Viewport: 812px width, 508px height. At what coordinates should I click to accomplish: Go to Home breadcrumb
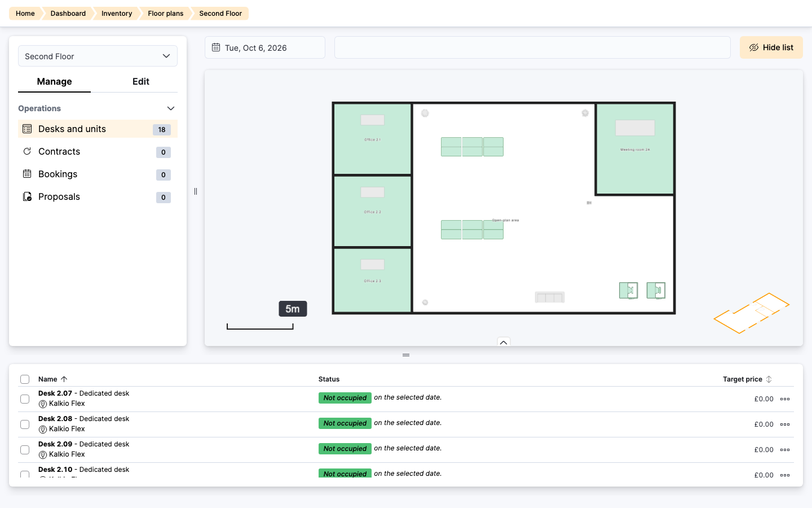click(25, 14)
